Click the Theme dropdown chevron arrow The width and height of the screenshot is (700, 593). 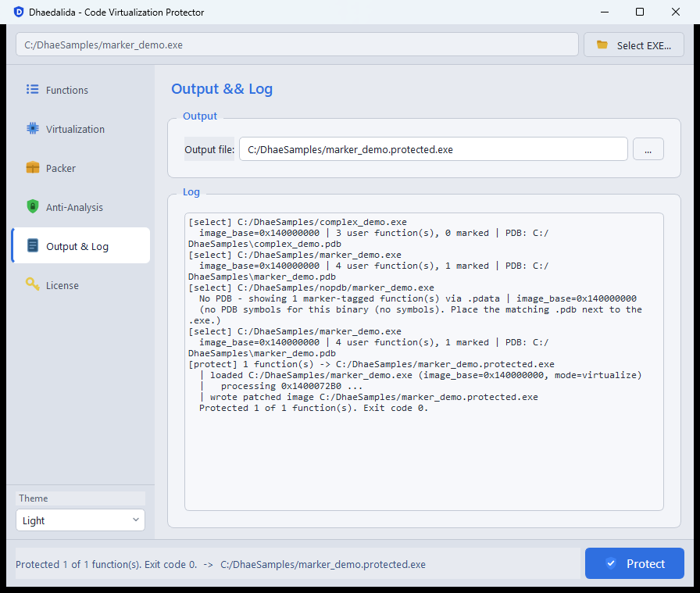[x=136, y=520]
